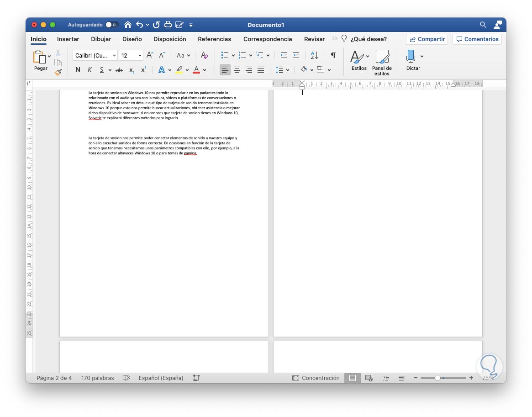Toggle bold N formatting
This screenshot has height=417, width=532.
tap(78, 69)
